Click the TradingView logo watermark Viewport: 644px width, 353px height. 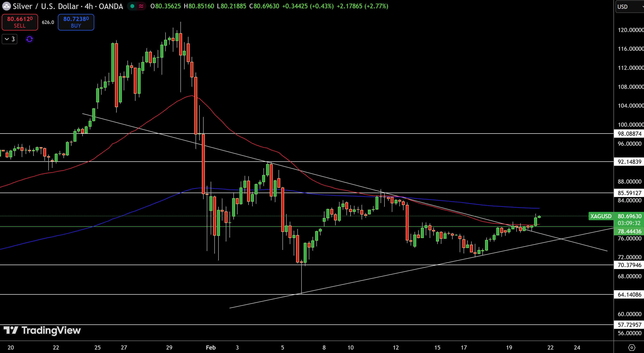[x=42, y=330]
